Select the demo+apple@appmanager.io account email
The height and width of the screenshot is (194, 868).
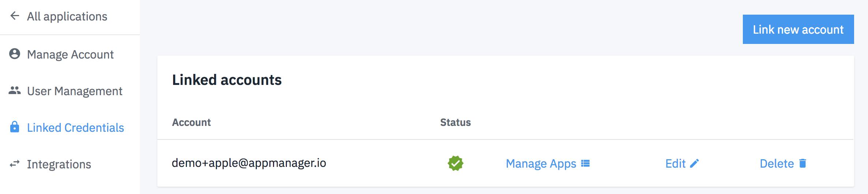click(x=249, y=163)
